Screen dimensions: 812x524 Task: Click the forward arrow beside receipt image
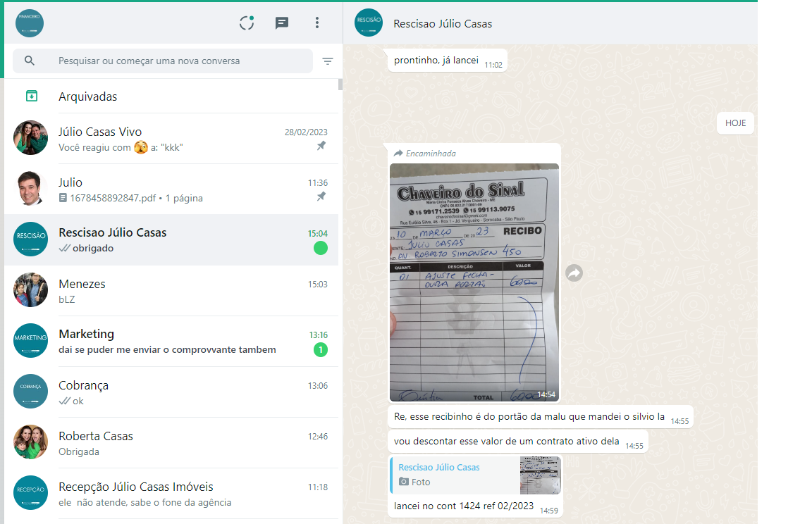click(574, 273)
